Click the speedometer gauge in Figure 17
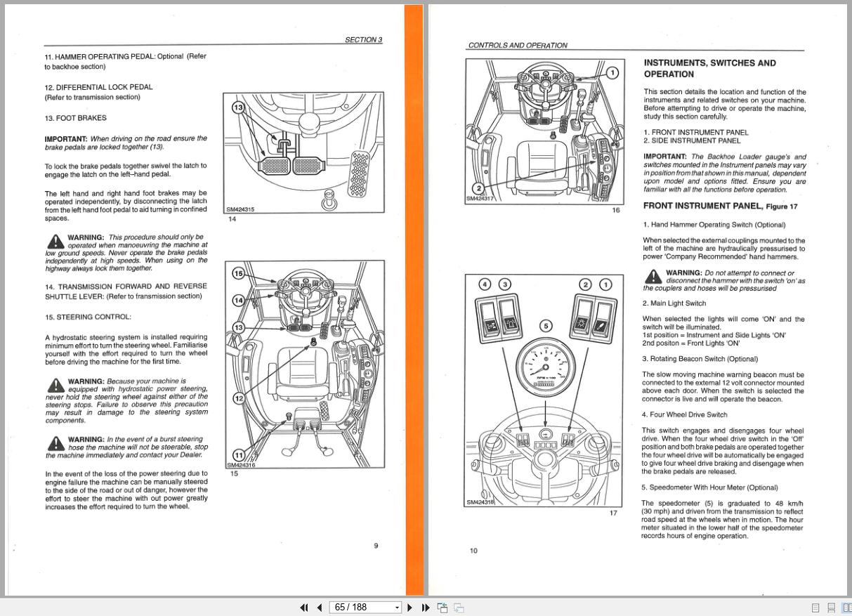852x616 pixels. (544, 365)
